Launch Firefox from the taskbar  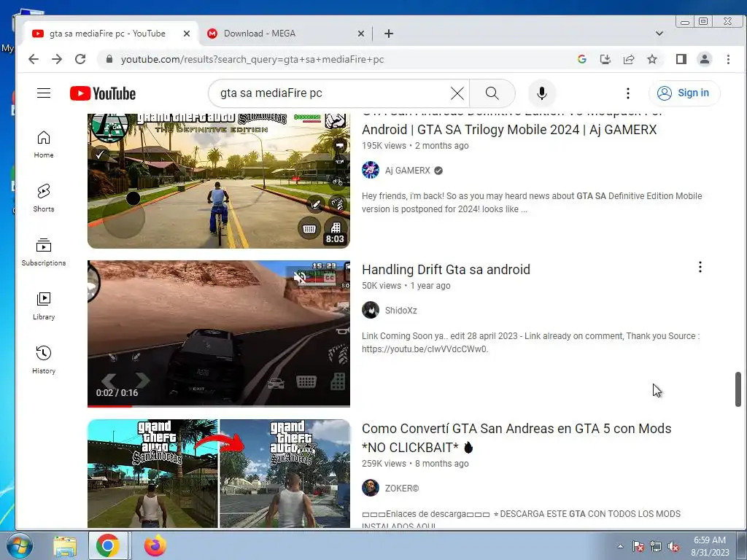pyautogui.click(x=155, y=545)
